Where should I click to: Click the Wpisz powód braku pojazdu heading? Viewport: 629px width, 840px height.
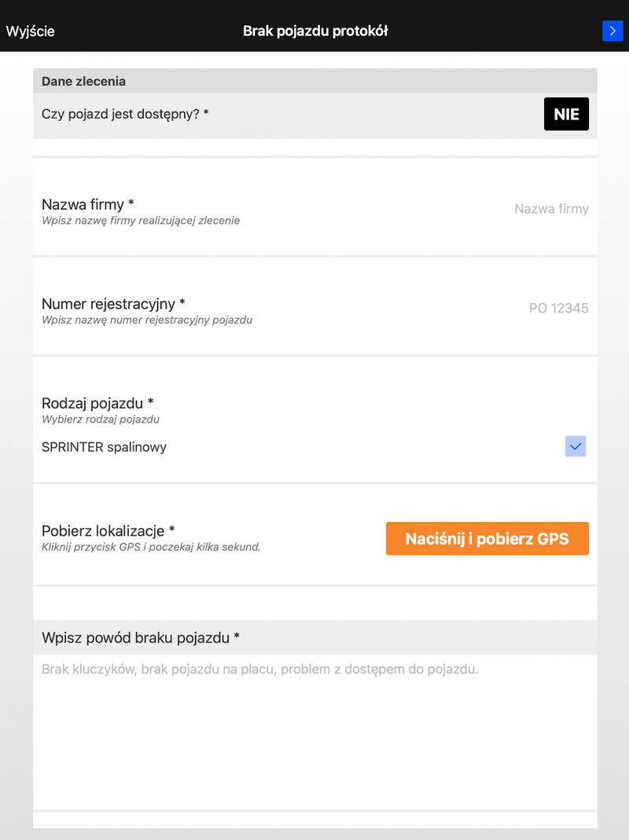pyautogui.click(x=141, y=637)
